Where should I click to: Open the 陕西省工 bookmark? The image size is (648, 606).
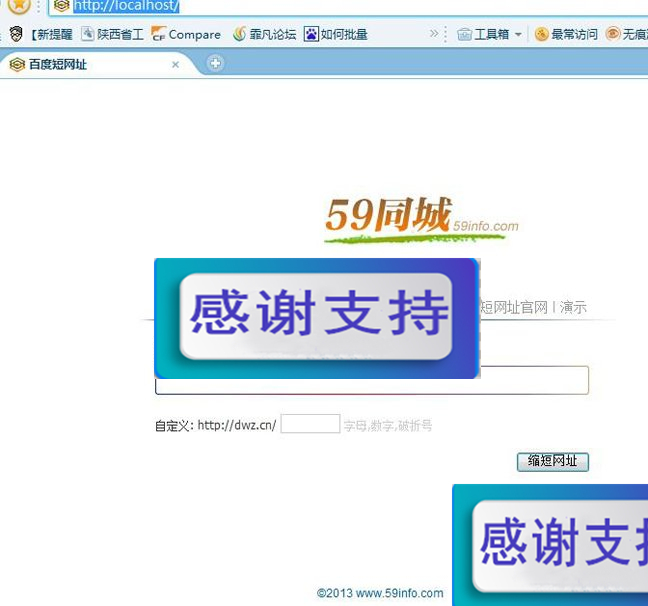tap(112, 34)
